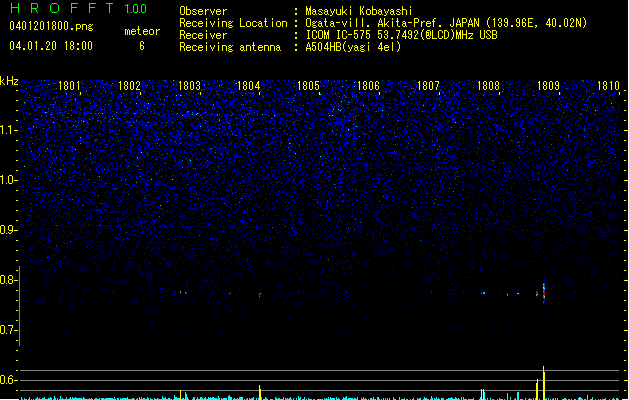
Task: Click the 1.1 kHz axis label
Action: pyautogui.click(x=8, y=130)
